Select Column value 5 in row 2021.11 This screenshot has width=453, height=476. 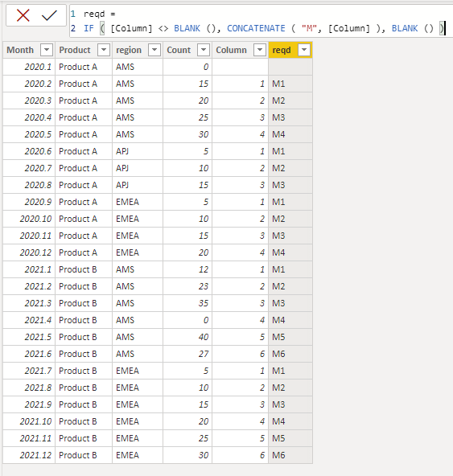coord(241,438)
